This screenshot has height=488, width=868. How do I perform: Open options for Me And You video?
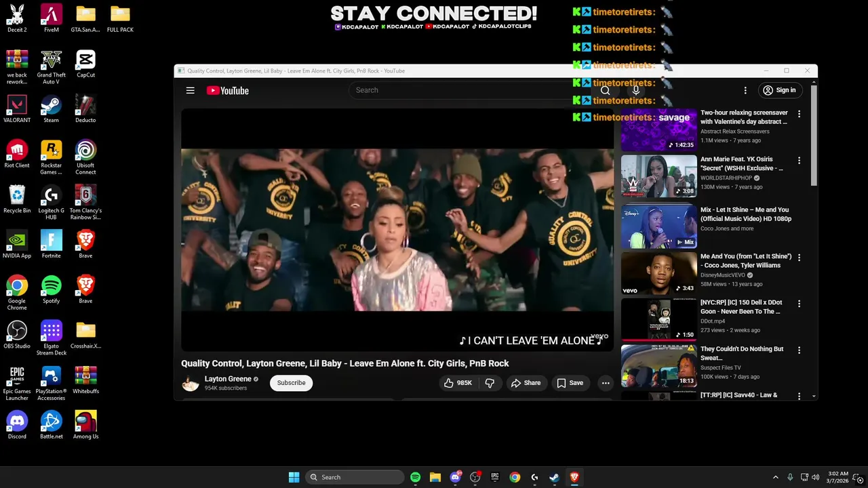click(x=799, y=258)
